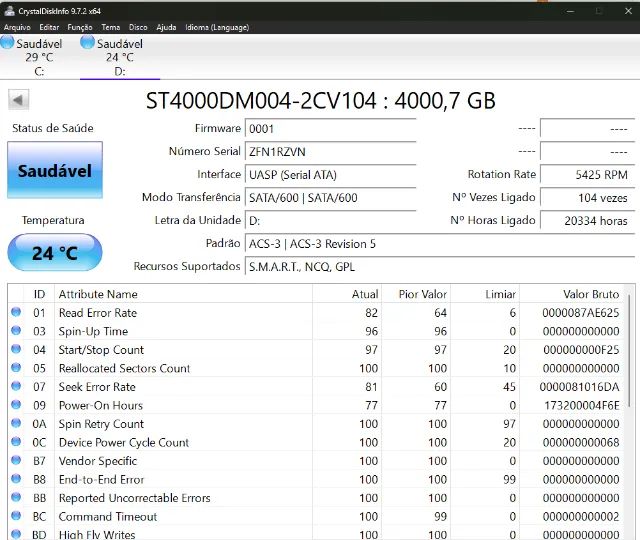640x540 pixels.
Task: Select the Reported Uncorrectable Errors row name
Action: click(x=135, y=498)
